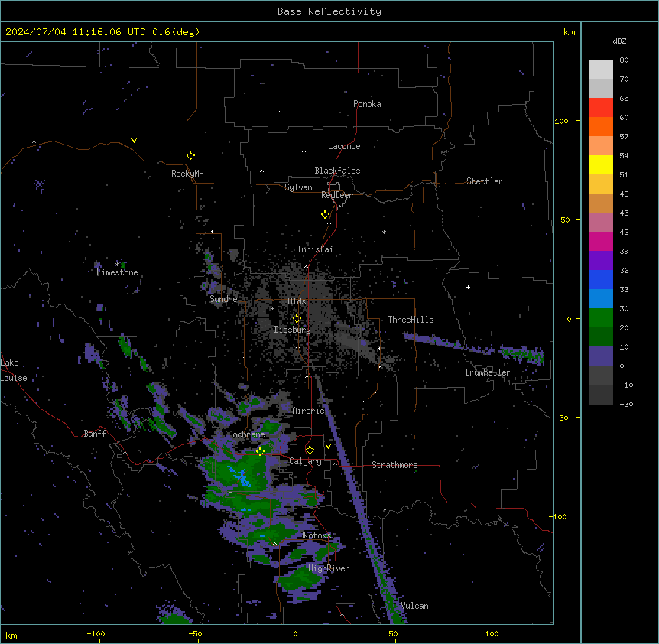Click the yellow diamond marker above Calgary
This screenshot has width=659, height=644.
pos(310,450)
